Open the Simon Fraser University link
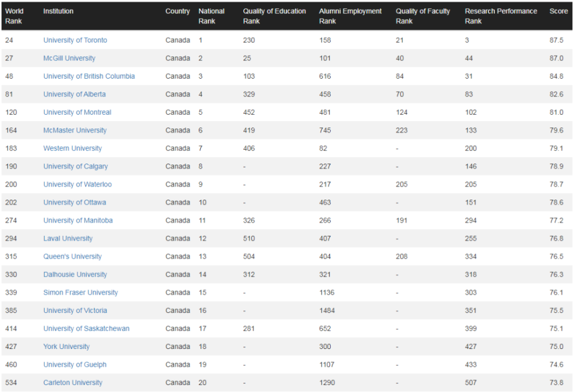The width and height of the screenshot is (574, 392). click(x=80, y=293)
